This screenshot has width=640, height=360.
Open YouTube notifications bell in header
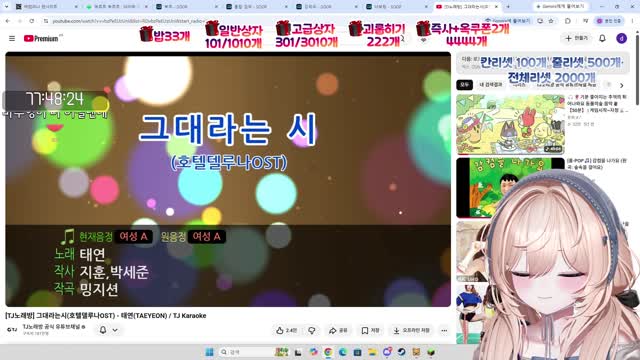602,38
